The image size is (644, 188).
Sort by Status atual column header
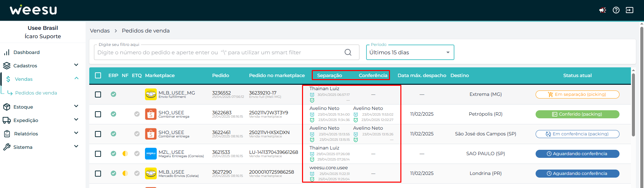click(577, 75)
